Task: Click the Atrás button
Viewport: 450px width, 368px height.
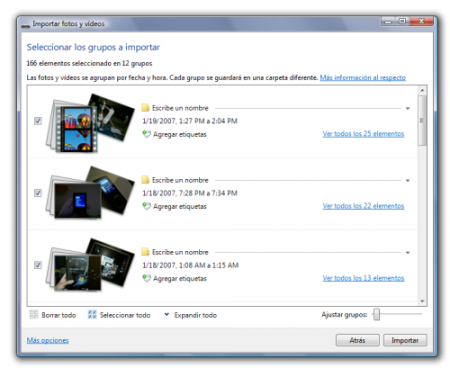Action: click(x=357, y=340)
